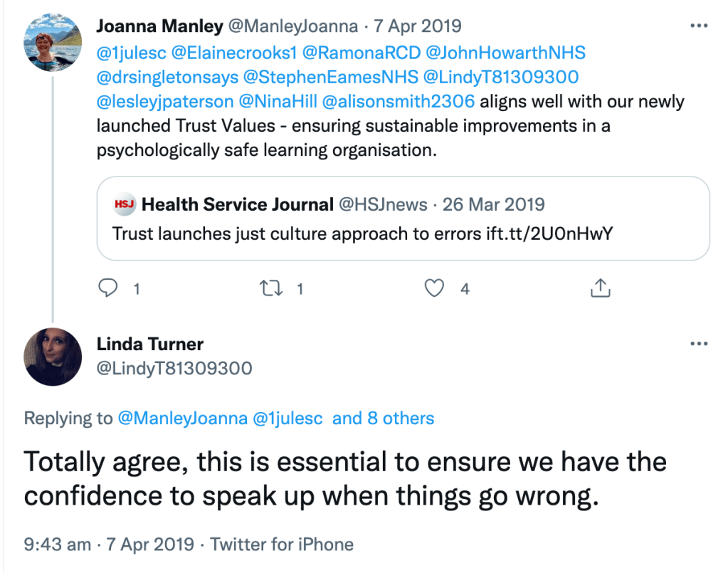
Task: Open more options for Linda's reply
Action: tap(700, 344)
